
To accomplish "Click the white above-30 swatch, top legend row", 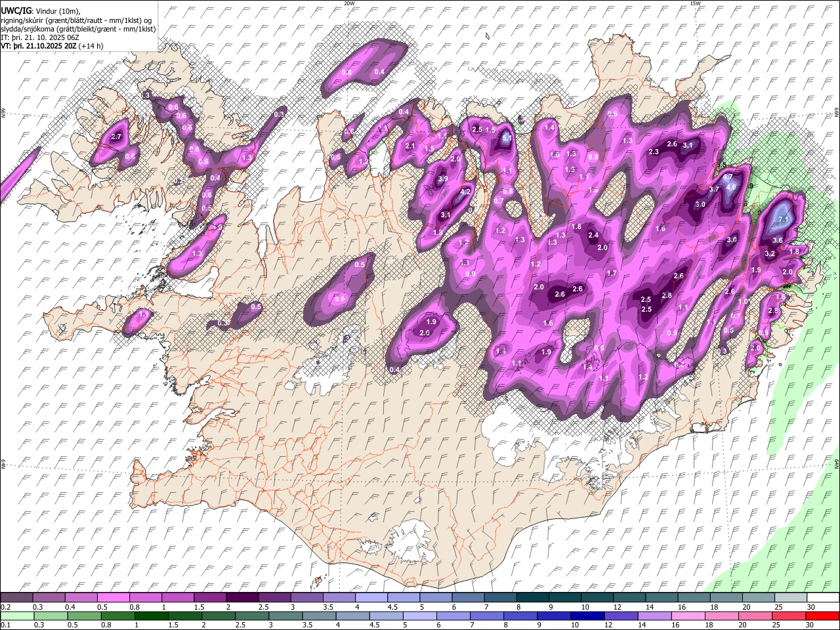I will click(822, 598).
